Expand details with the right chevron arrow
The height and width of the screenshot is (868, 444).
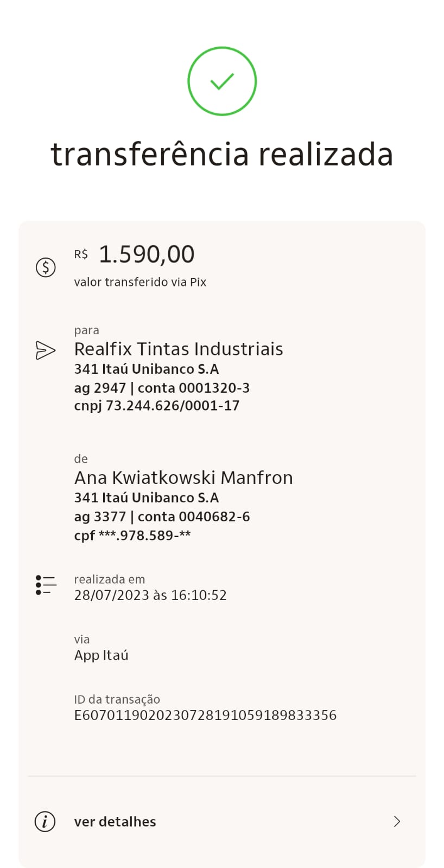click(x=397, y=821)
